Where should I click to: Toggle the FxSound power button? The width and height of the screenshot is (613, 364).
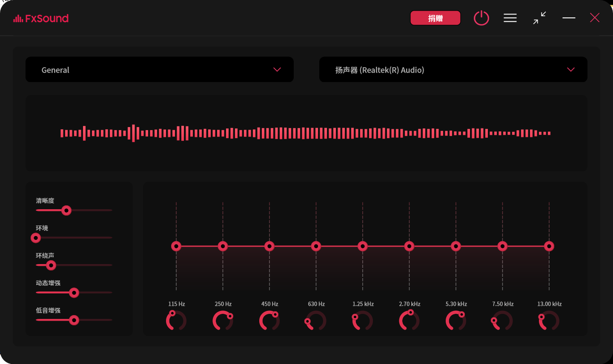tap(481, 18)
